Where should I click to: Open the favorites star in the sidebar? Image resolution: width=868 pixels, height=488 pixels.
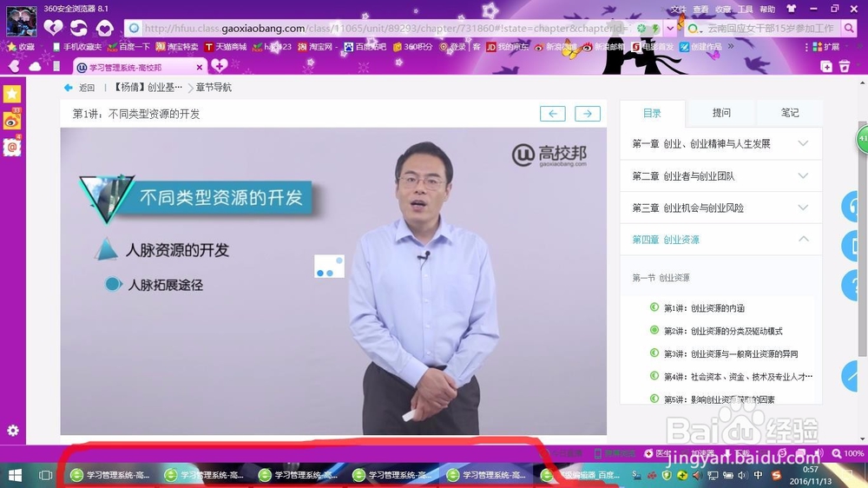pyautogui.click(x=12, y=94)
